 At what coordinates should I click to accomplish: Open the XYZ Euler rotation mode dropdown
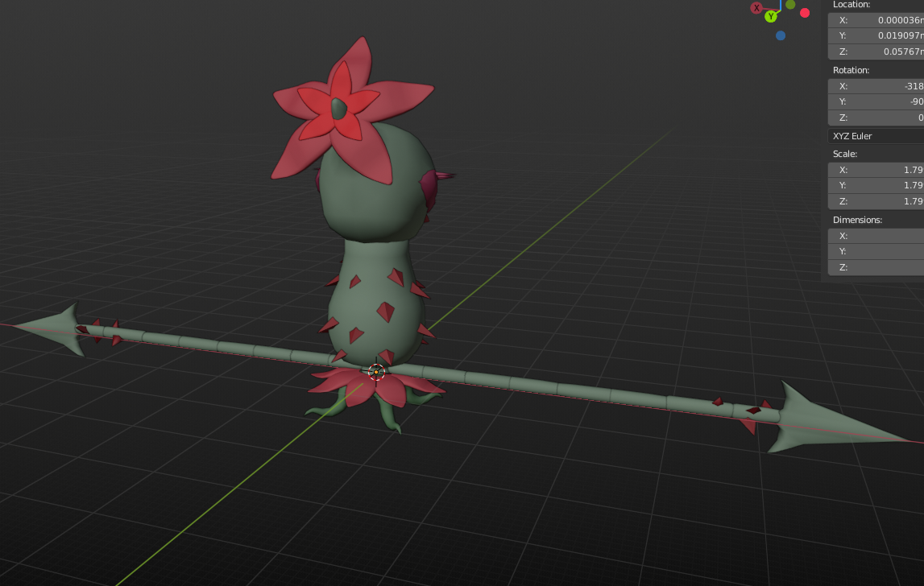876,136
